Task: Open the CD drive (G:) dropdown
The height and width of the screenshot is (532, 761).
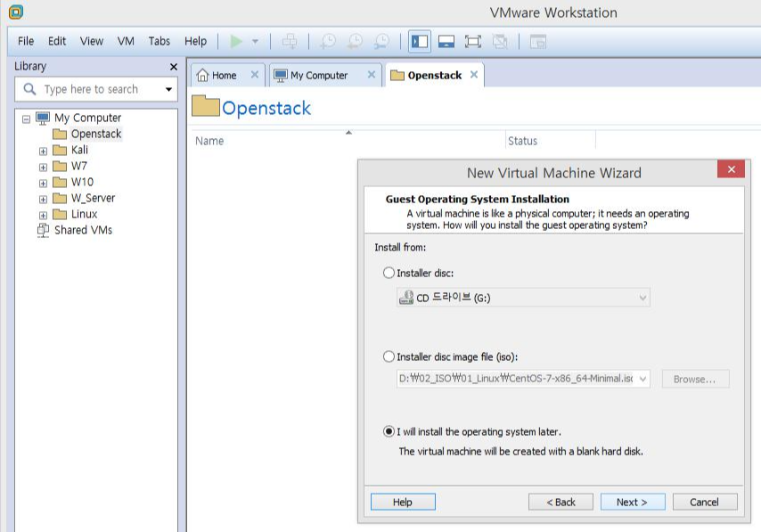Action: pyautogui.click(x=643, y=298)
